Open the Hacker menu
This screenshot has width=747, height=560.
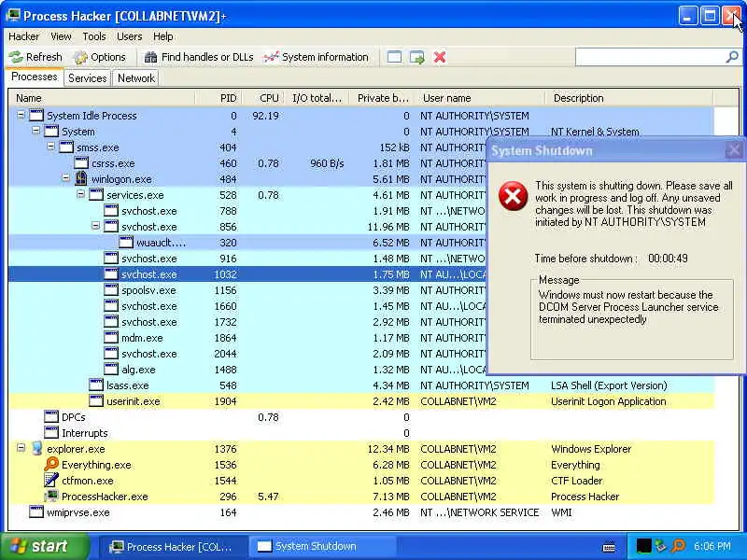point(24,36)
